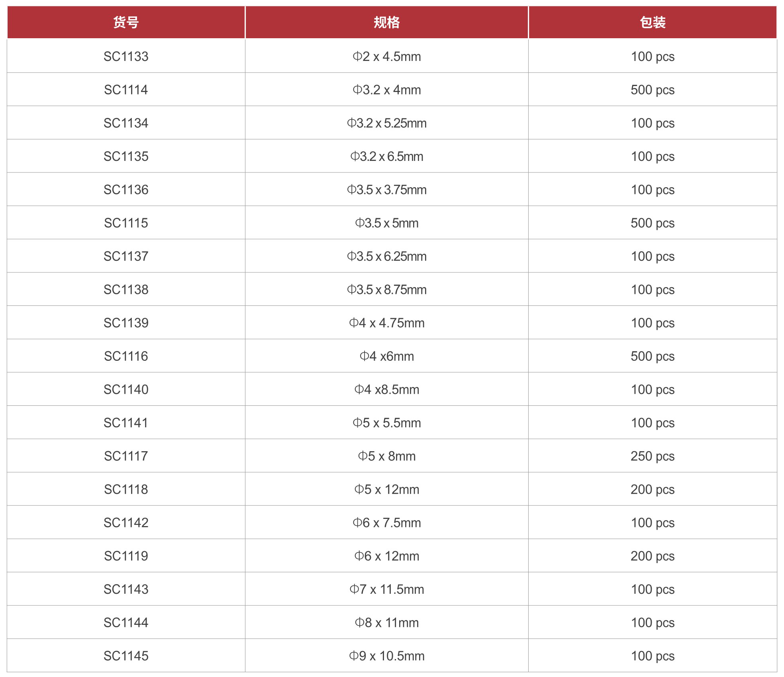Click the 250 pcs packaging cell

tap(652, 456)
